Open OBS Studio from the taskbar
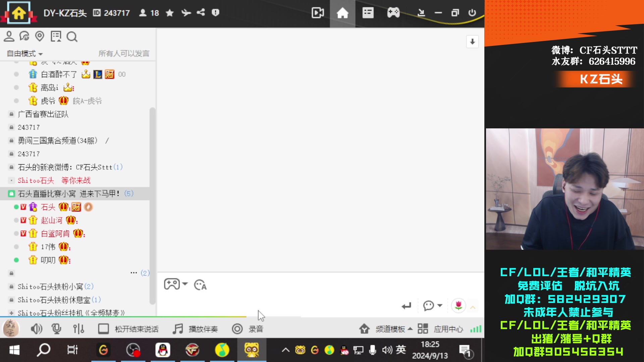The image size is (644, 362). tap(133, 350)
